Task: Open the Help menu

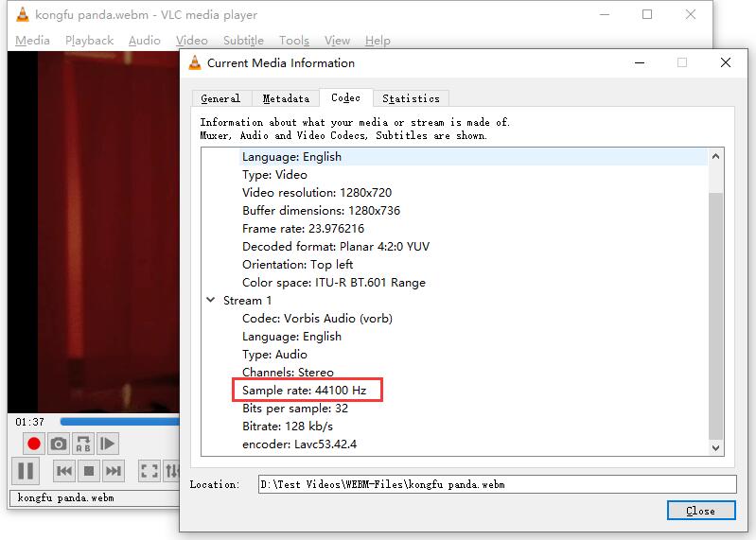Action: [x=378, y=41]
